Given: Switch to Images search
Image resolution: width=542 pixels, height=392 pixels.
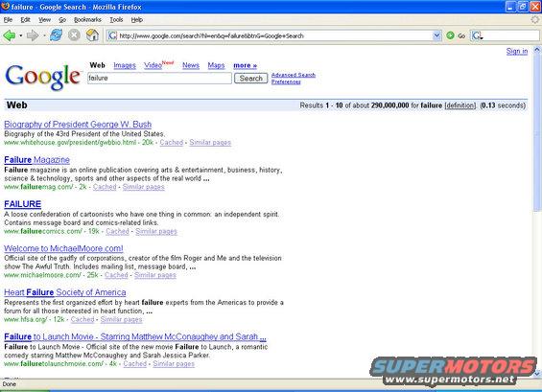Looking at the screenshot, I should coord(125,65).
